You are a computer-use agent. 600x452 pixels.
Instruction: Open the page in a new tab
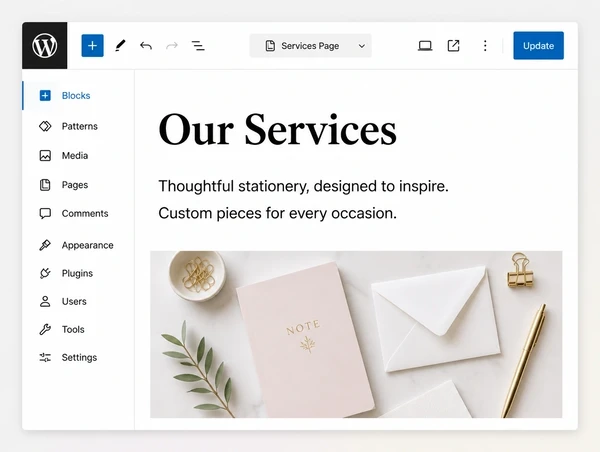pos(453,46)
